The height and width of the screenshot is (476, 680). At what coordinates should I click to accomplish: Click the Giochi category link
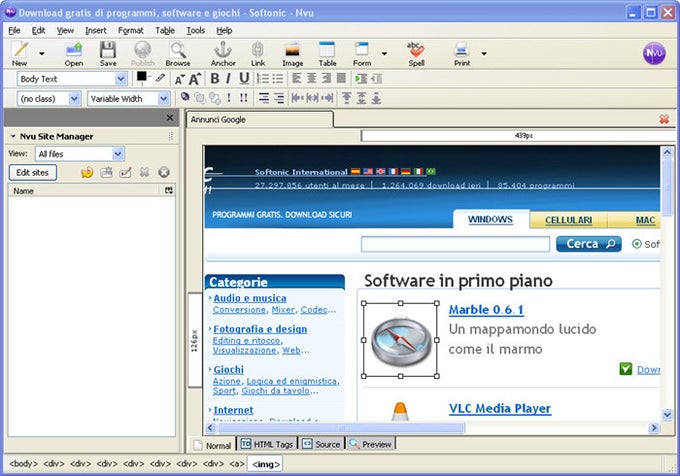[x=229, y=370]
